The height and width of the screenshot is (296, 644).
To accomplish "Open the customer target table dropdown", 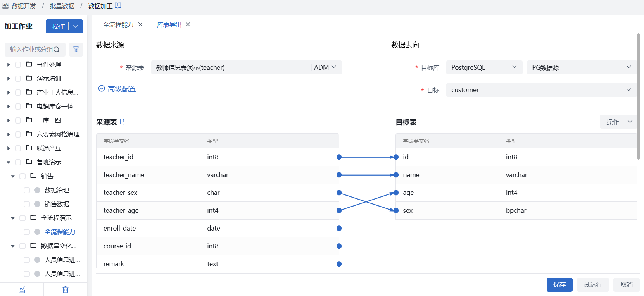I will tap(541, 90).
